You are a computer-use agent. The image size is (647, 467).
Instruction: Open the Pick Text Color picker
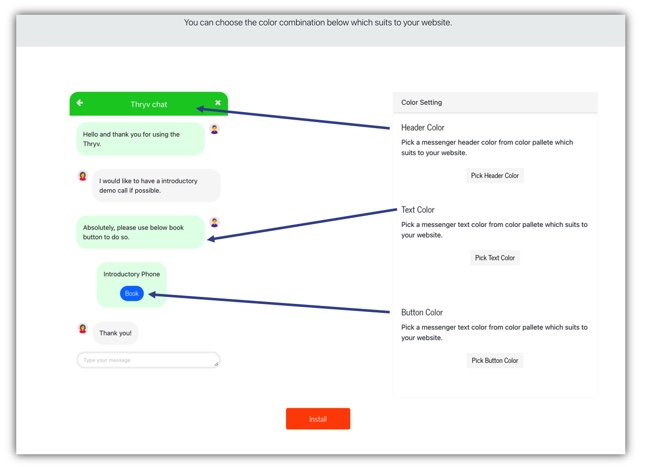tap(495, 257)
